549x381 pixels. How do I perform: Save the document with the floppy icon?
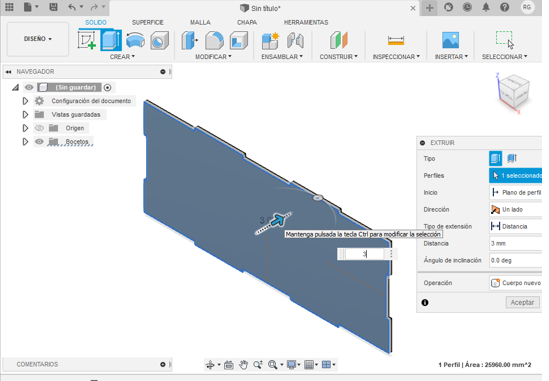[x=53, y=7]
